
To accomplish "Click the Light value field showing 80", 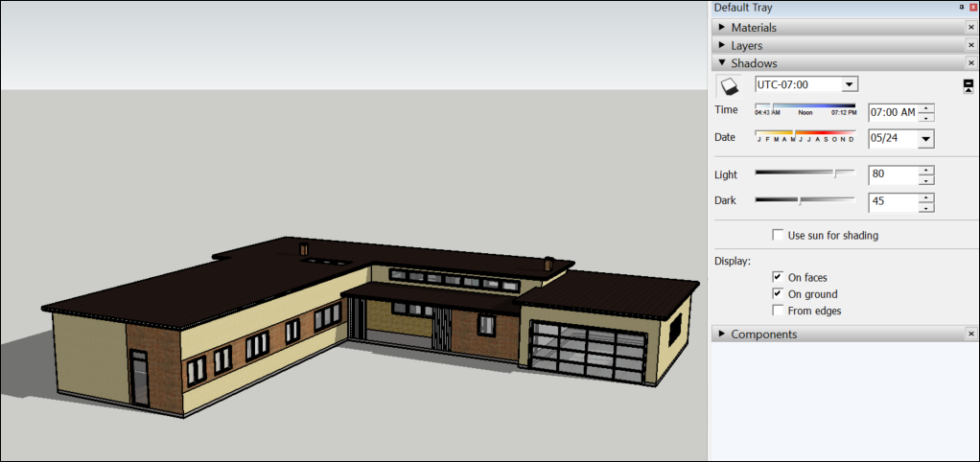I will [x=892, y=175].
